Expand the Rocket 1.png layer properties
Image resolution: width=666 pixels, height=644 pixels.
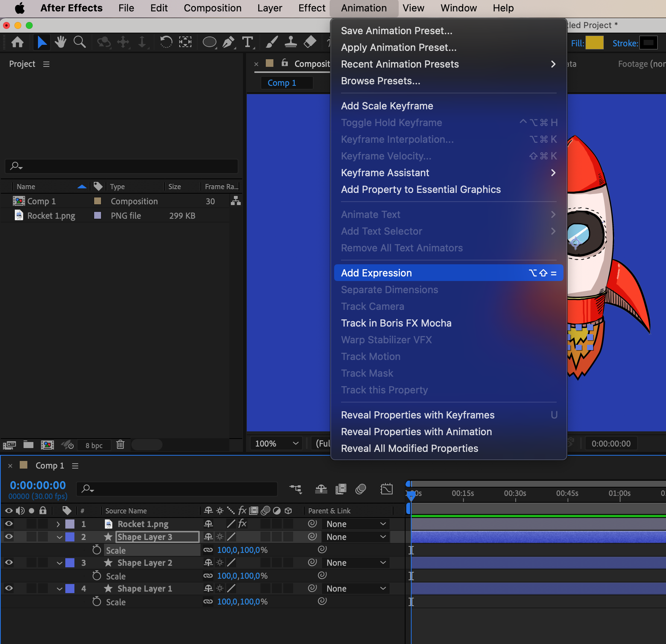pos(58,524)
